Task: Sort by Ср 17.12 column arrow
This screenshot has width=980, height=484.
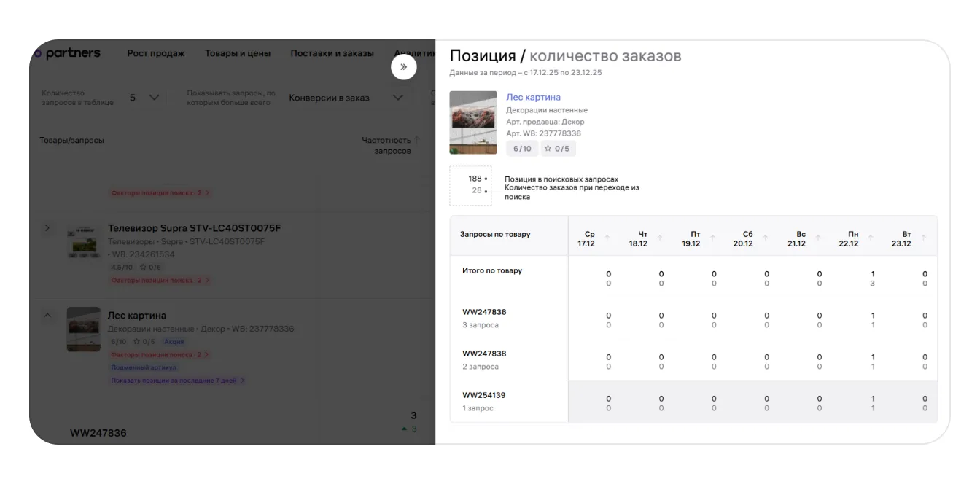Action: 607,238
